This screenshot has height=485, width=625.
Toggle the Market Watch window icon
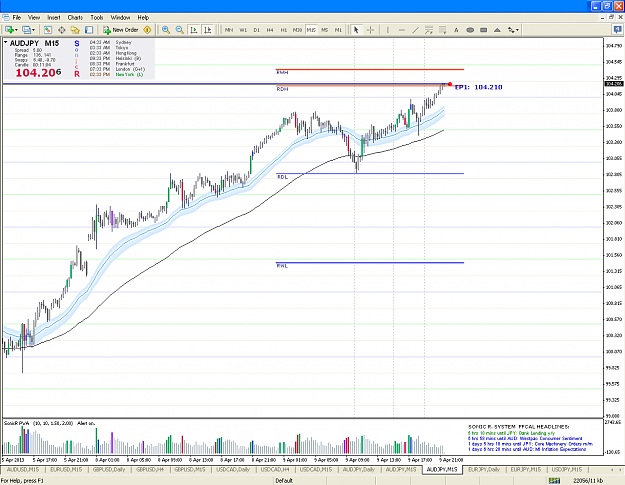(48, 30)
